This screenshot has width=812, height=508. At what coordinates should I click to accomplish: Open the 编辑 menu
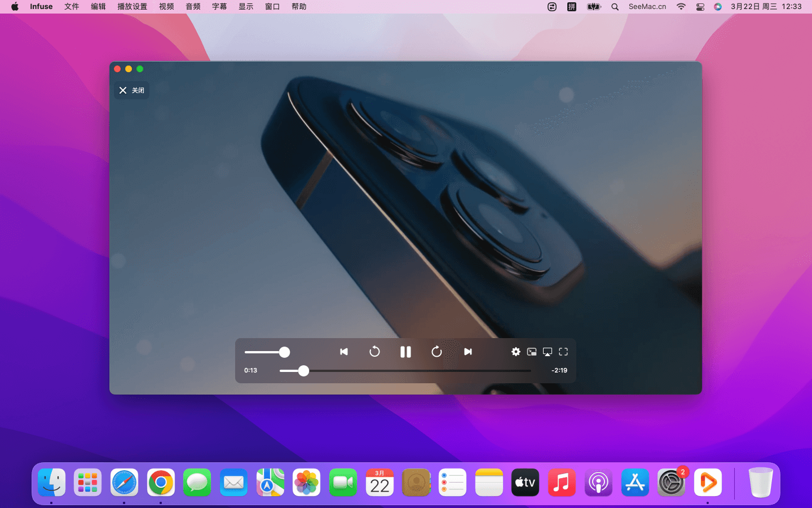tap(98, 7)
